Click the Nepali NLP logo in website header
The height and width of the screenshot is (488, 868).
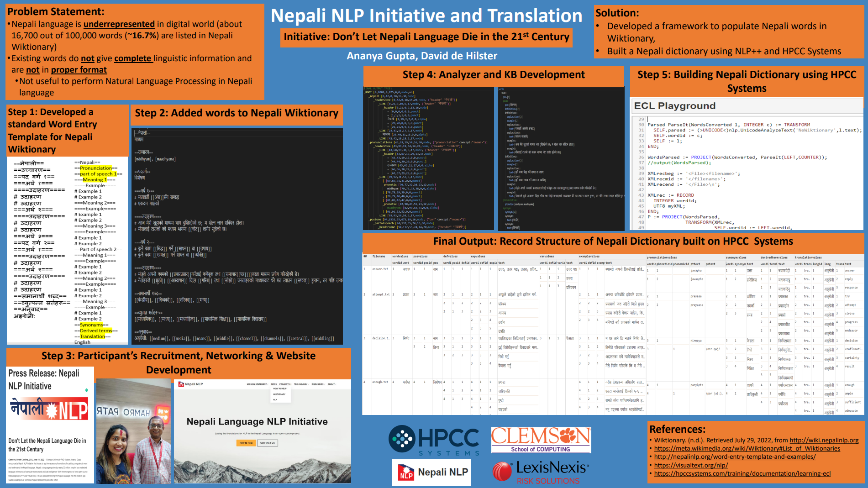coord(181,384)
